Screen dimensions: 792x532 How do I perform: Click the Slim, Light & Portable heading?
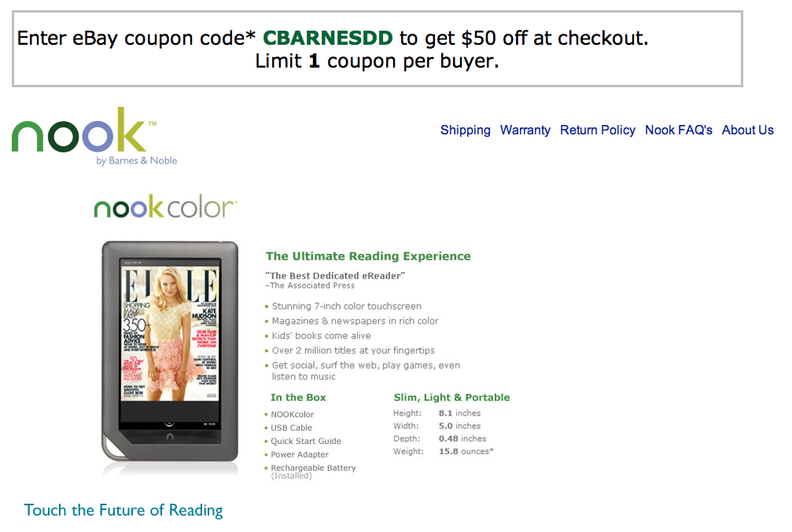point(451,398)
